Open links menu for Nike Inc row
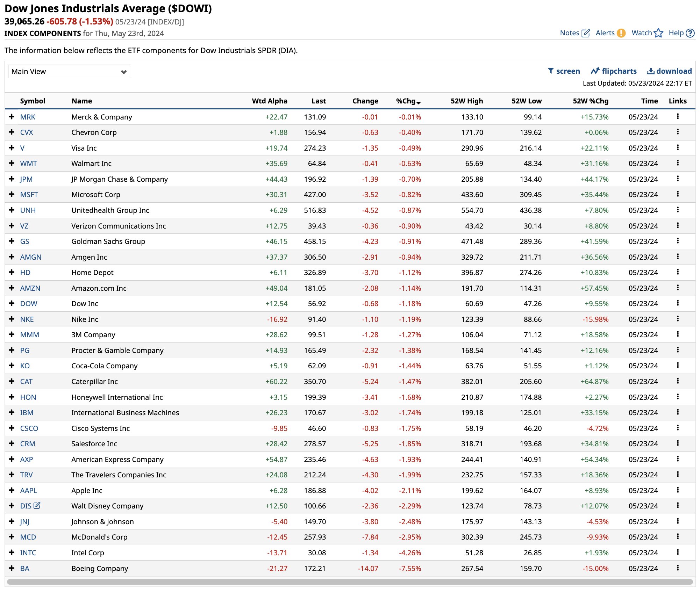Screen dimensions: 700x592 pyautogui.click(x=678, y=319)
